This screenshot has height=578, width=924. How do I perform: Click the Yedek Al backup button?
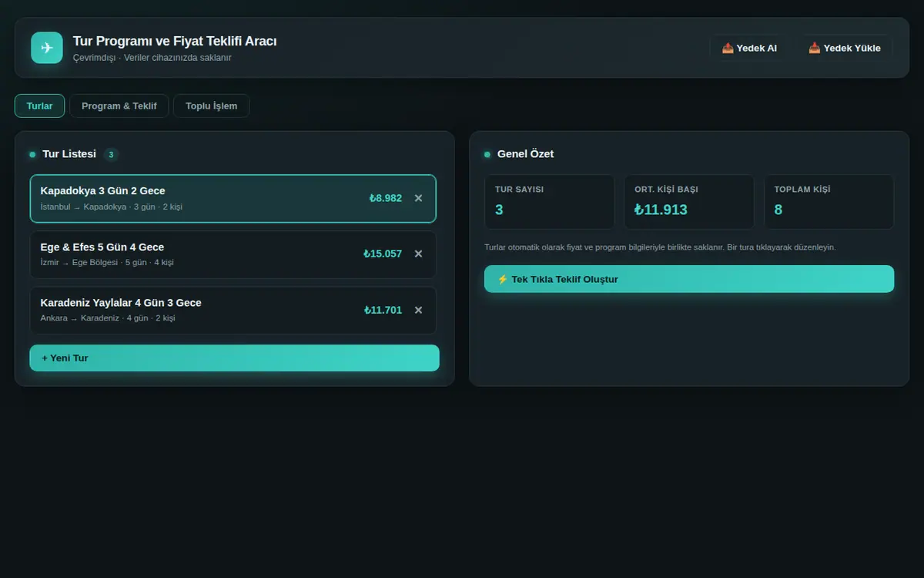click(x=749, y=48)
